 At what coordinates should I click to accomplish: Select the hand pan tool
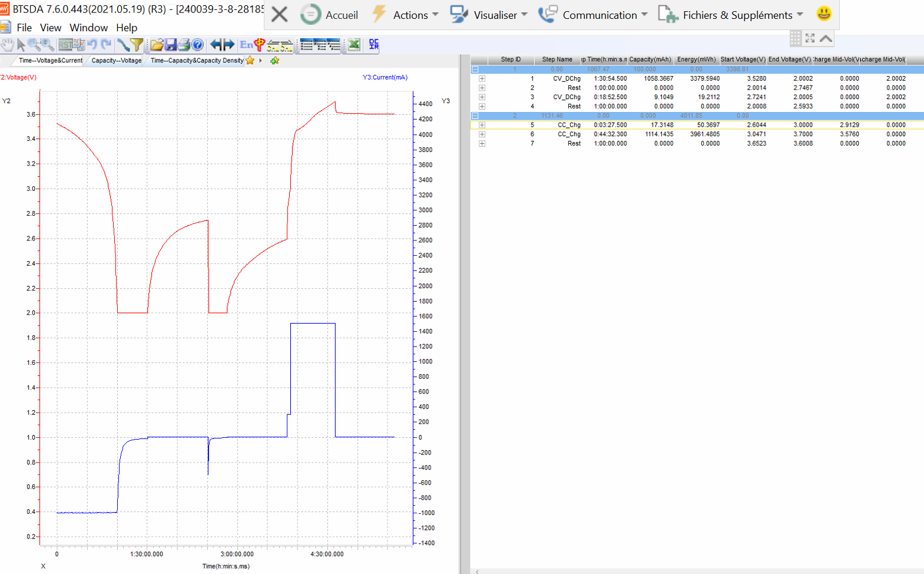coord(7,45)
